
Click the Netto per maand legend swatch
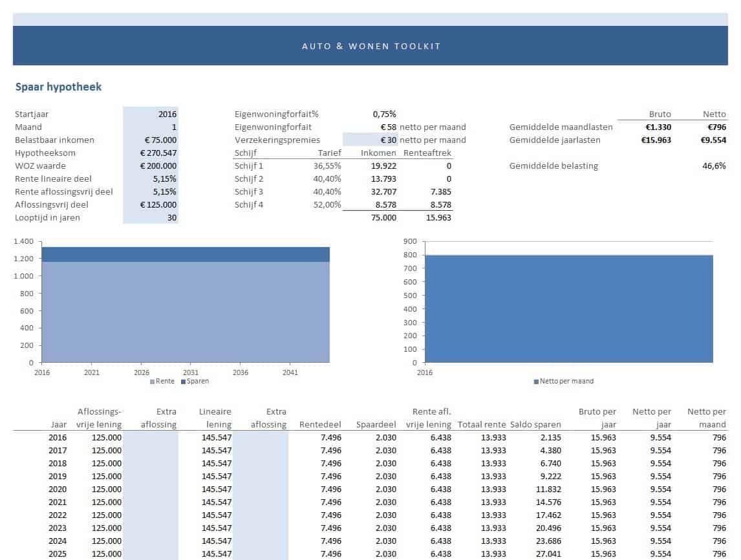pyautogui.click(x=536, y=382)
